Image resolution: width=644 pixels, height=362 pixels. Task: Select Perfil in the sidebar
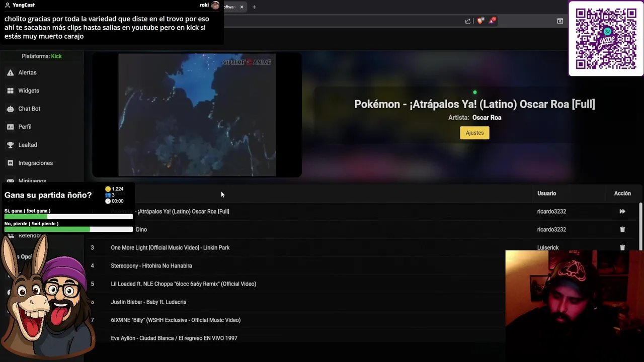pyautogui.click(x=25, y=127)
